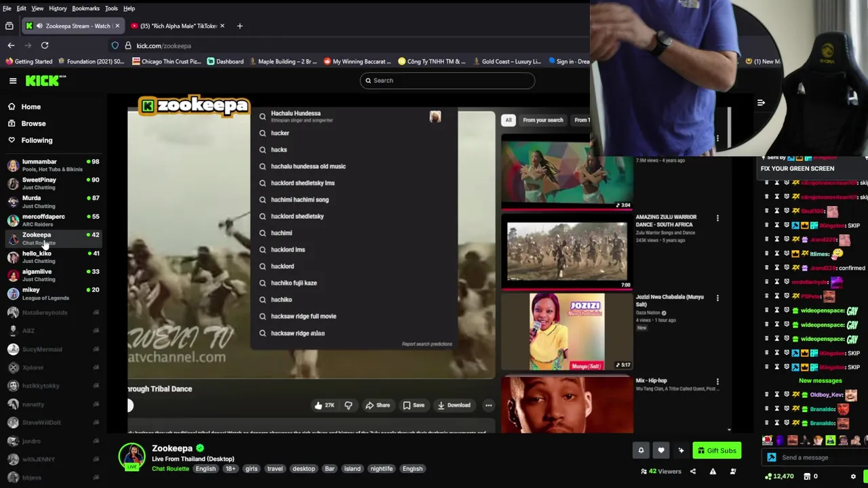Dislike the Tribal Dance video
The image size is (868, 488).
(349, 405)
